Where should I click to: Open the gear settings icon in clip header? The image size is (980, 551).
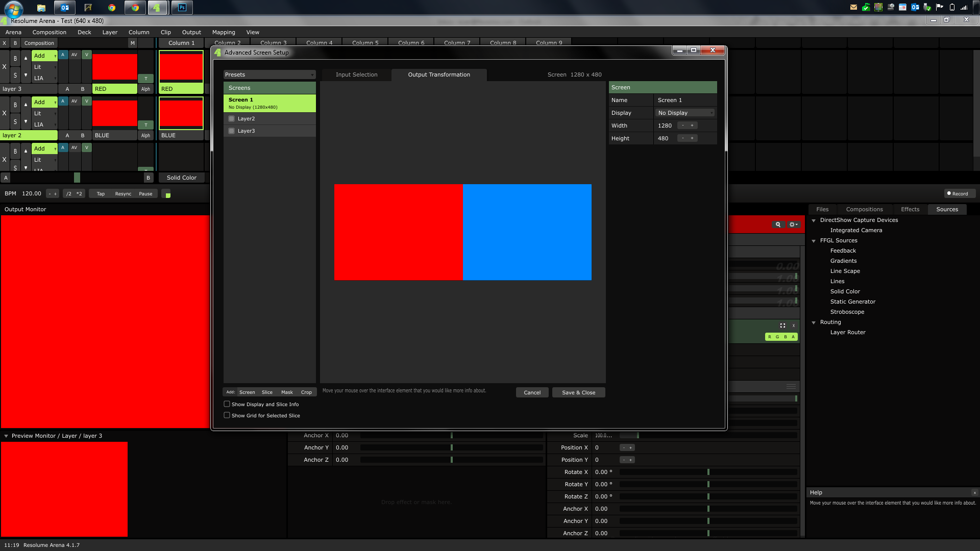[793, 224]
